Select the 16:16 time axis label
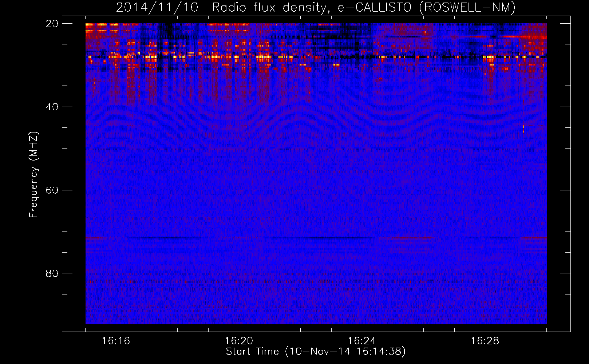589x364 pixels. [x=116, y=341]
